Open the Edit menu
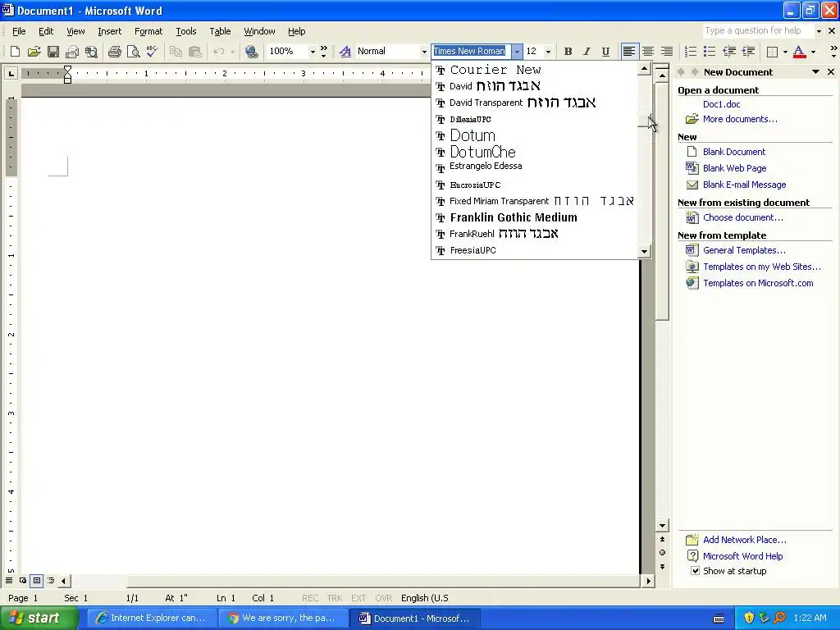840x630 pixels. point(46,31)
